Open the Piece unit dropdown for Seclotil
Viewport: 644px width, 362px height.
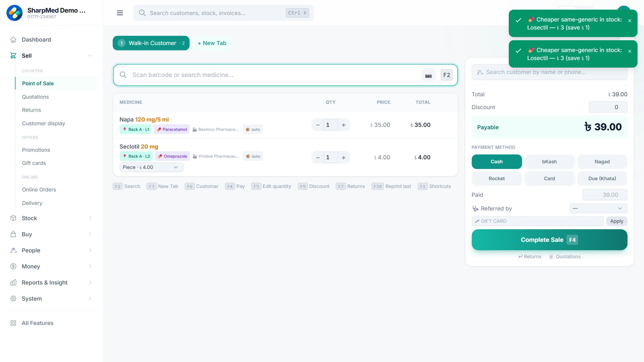coord(151,167)
